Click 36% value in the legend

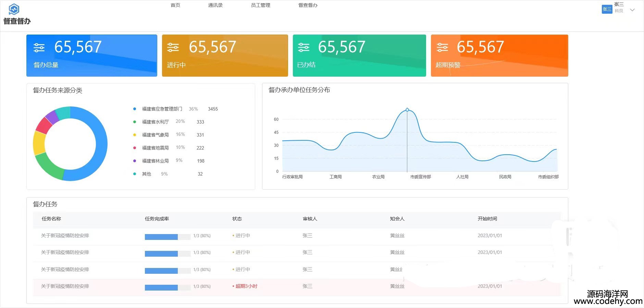point(193,109)
